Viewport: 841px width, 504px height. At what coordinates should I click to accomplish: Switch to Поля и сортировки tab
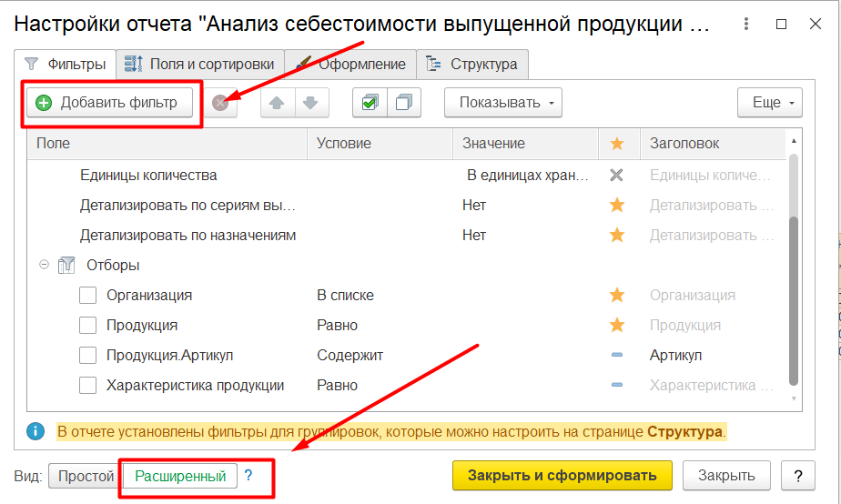click(x=200, y=65)
